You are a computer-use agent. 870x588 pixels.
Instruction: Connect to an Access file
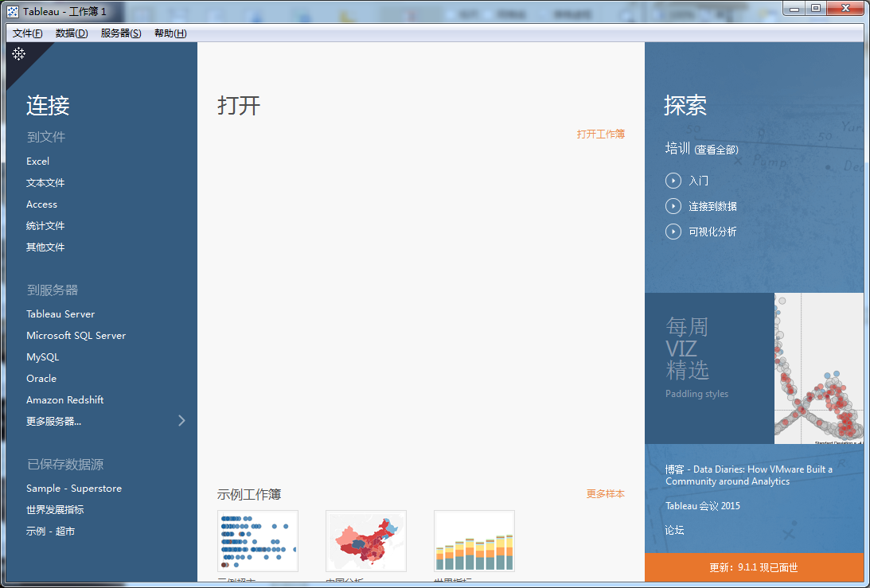[x=41, y=204]
